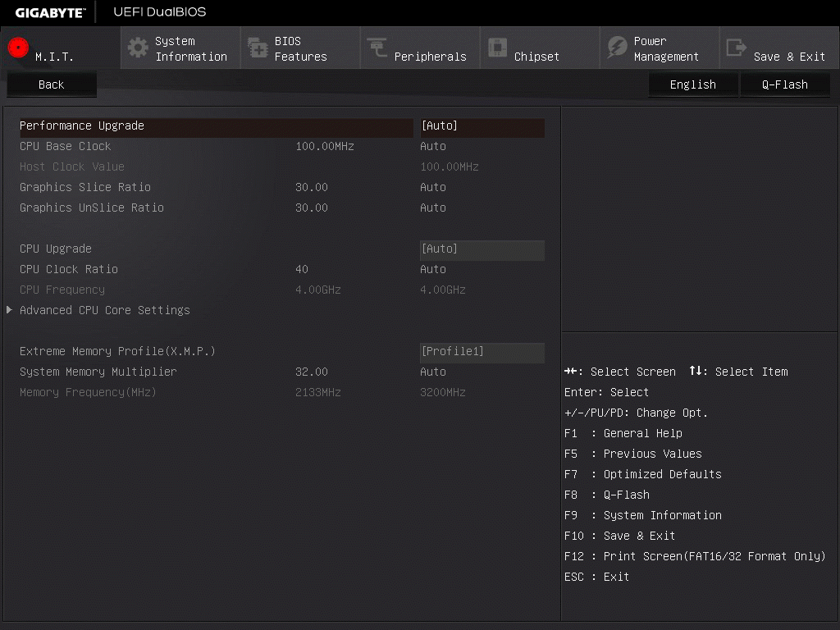Go to Power Management tab
Image resolution: width=840 pixels, height=630 pixels.
tap(660, 48)
